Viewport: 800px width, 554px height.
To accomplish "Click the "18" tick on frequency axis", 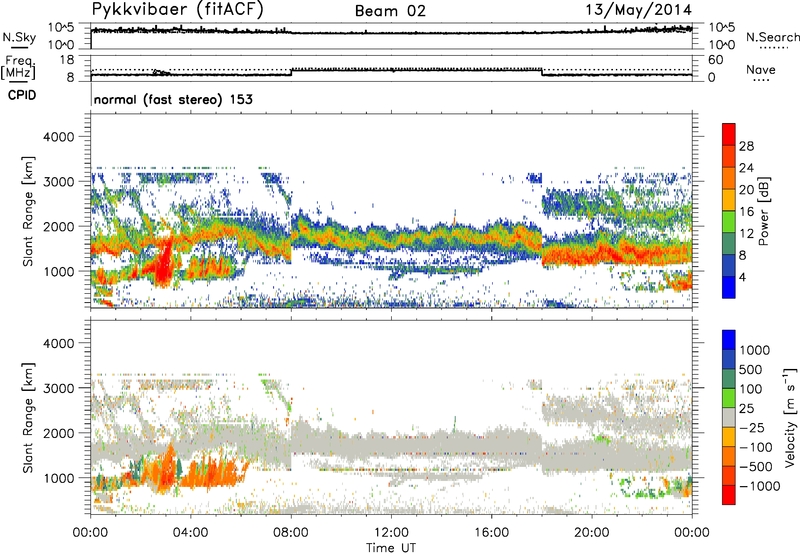I will (67, 60).
